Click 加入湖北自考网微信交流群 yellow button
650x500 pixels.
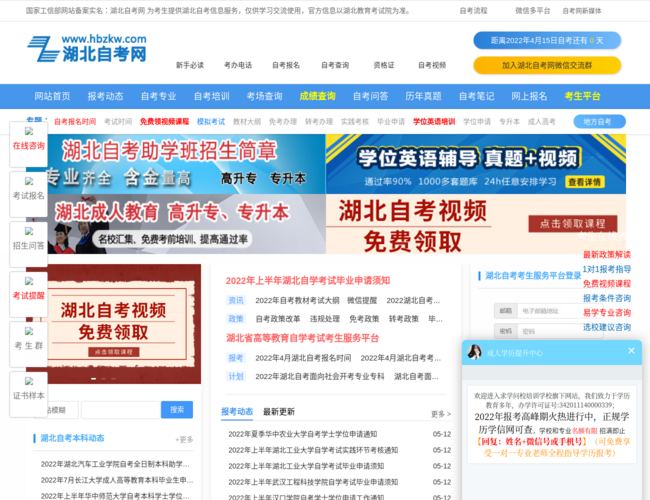point(547,65)
